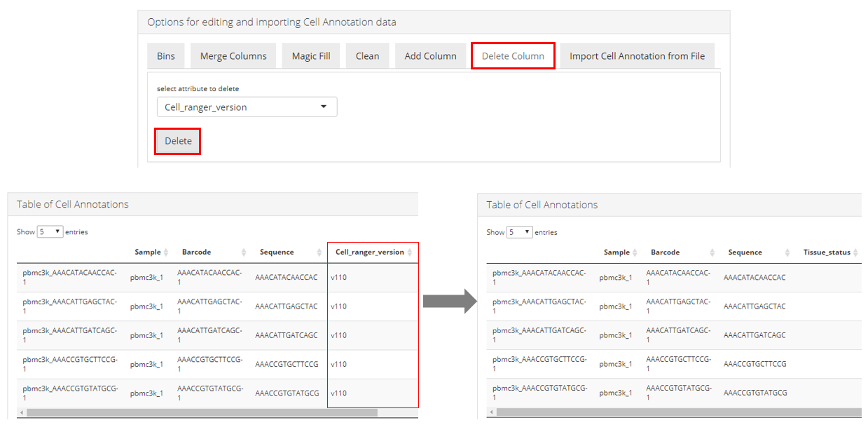Open the right table's Show entries dropdown
The image size is (868, 425).
tap(519, 232)
